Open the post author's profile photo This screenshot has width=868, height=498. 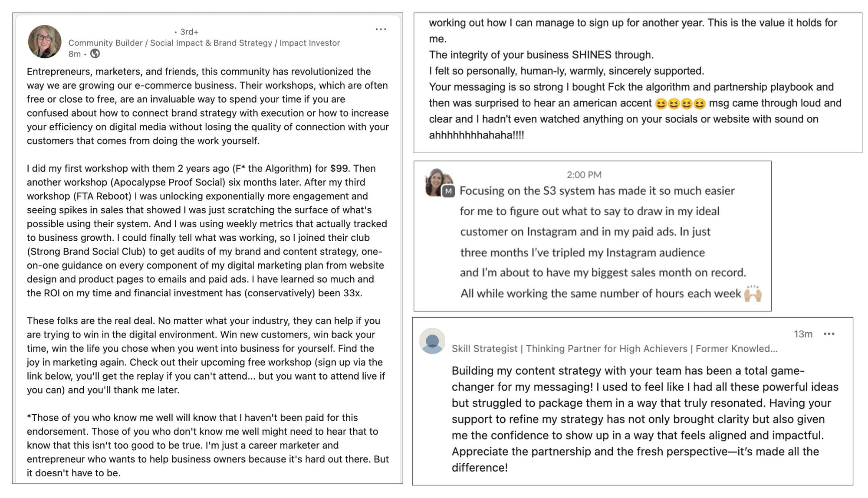click(x=45, y=42)
